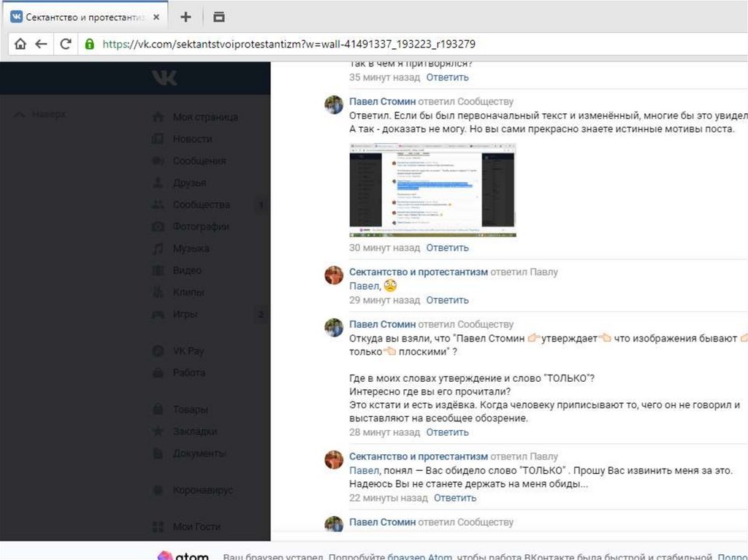Open a new browser tab with the plus icon

click(186, 17)
